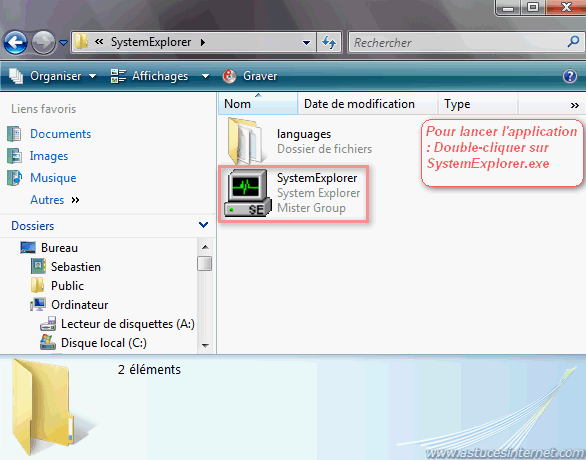Select Lecteur de disquettes (A:) drive
The image size is (586, 460).
point(128,324)
